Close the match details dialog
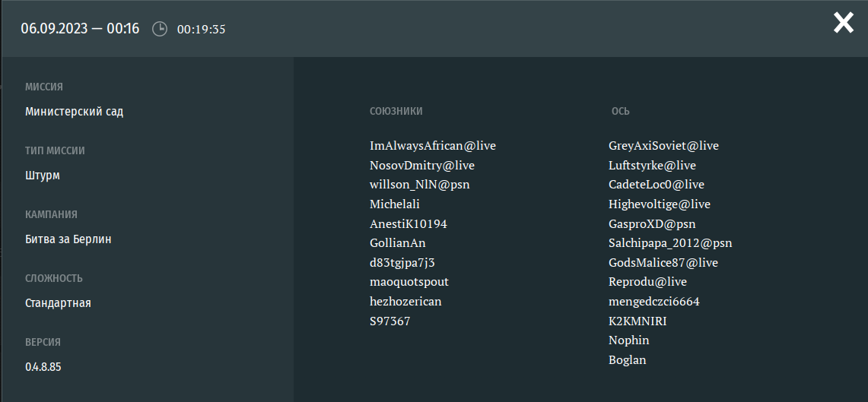868x402 pixels. pos(843,23)
